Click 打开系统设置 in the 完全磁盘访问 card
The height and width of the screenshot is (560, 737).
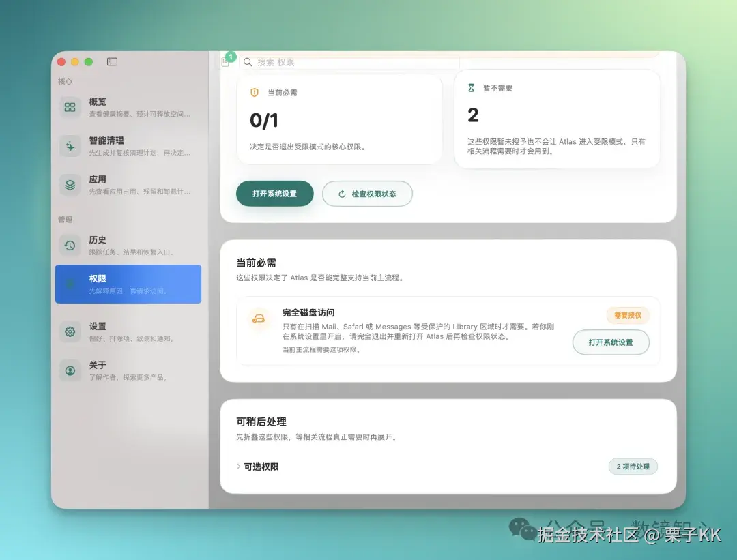point(611,342)
